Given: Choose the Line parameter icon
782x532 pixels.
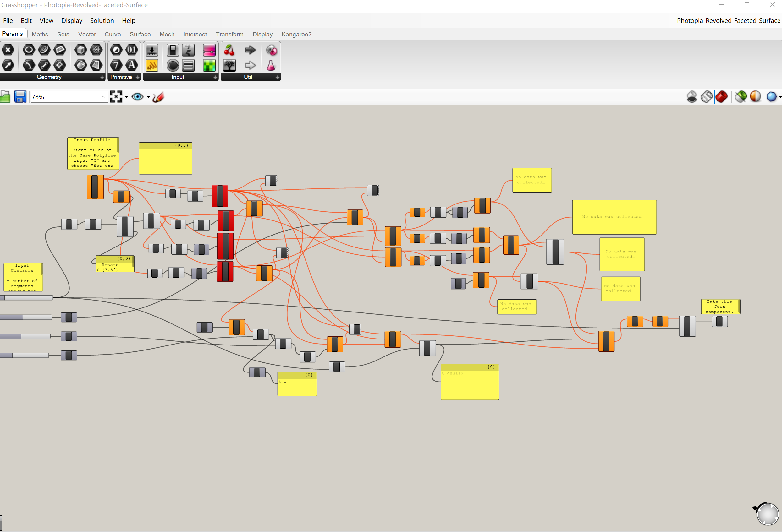Looking at the screenshot, I should 44,65.
